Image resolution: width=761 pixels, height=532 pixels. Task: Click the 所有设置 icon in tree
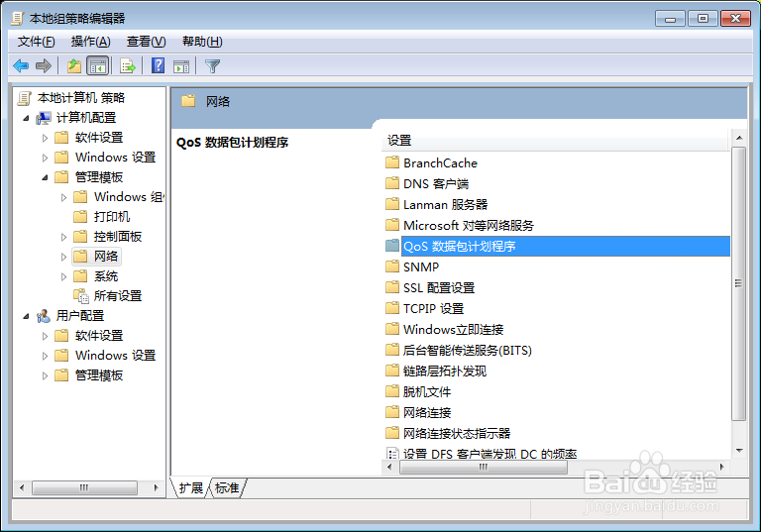pos(81,295)
